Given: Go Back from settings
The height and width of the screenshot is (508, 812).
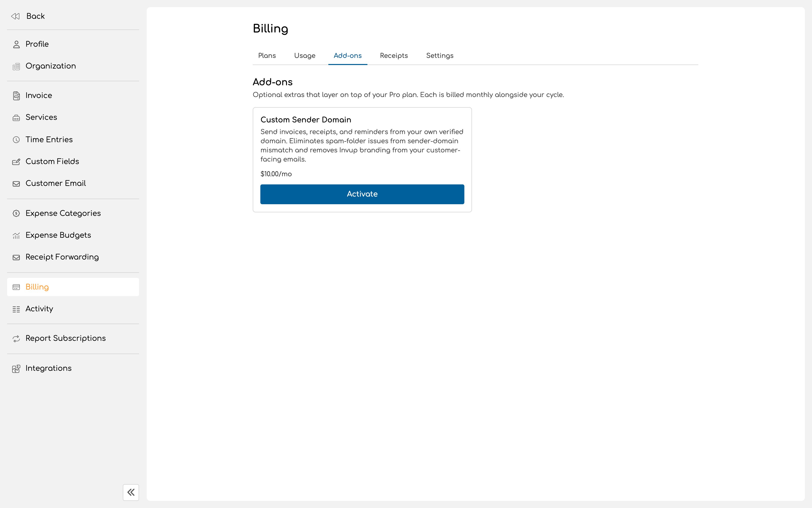Looking at the screenshot, I should coord(73,16).
